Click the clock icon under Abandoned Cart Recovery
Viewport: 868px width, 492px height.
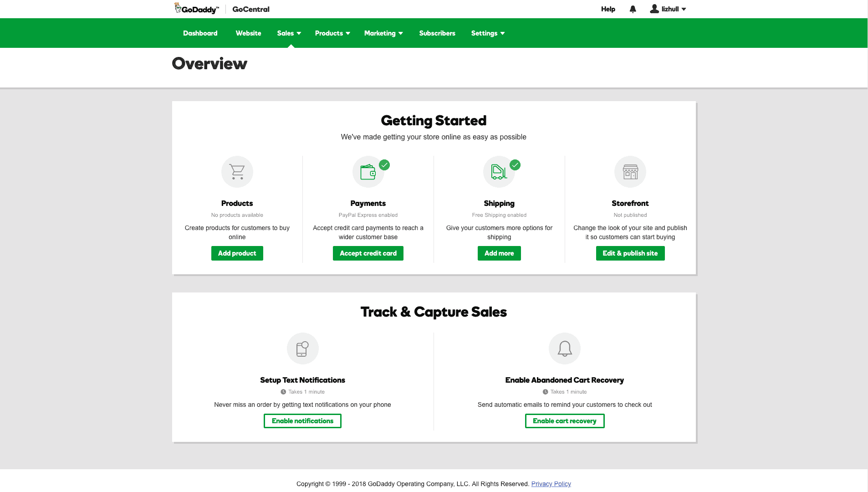click(546, 392)
